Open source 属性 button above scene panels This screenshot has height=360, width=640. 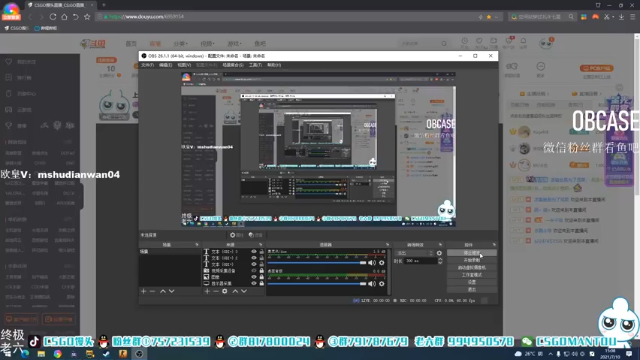pos(237,235)
